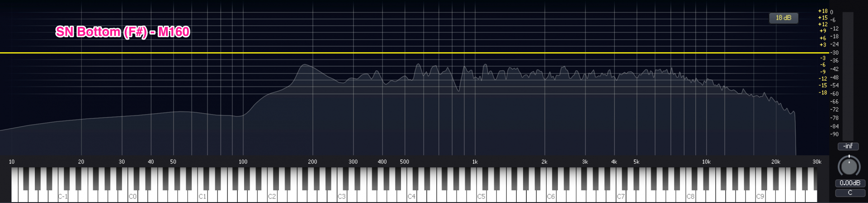
Task: Click the piano key labeled C2
Action: click(x=272, y=185)
